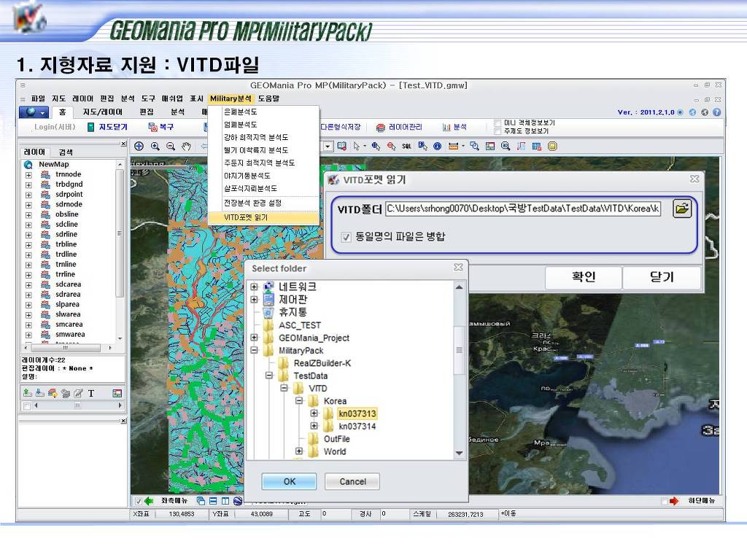Image resolution: width=747 pixels, height=560 pixels.
Task: Click the 확인 button in VITD dialog
Action: pyautogui.click(x=583, y=277)
